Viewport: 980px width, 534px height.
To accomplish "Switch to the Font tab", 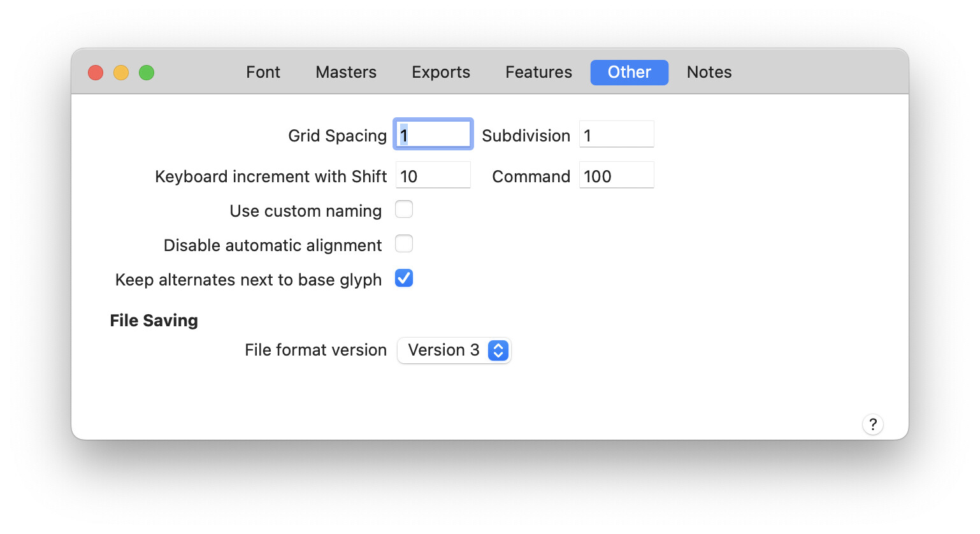I will point(263,73).
